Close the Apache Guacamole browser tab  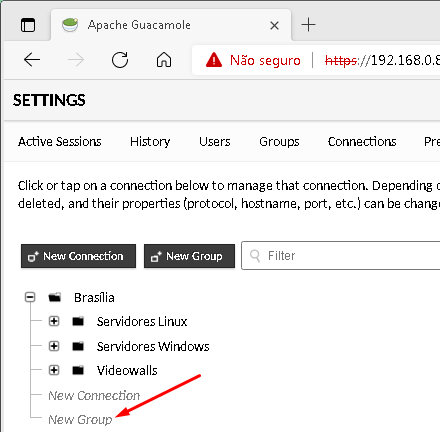pos(274,25)
